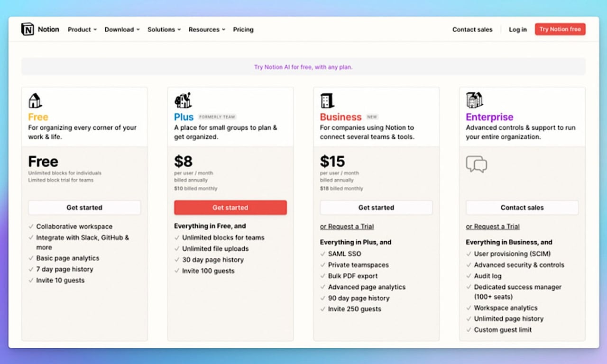Expand the Resources dropdown menu
Screen dimensions: 607x364
[x=207, y=29]
